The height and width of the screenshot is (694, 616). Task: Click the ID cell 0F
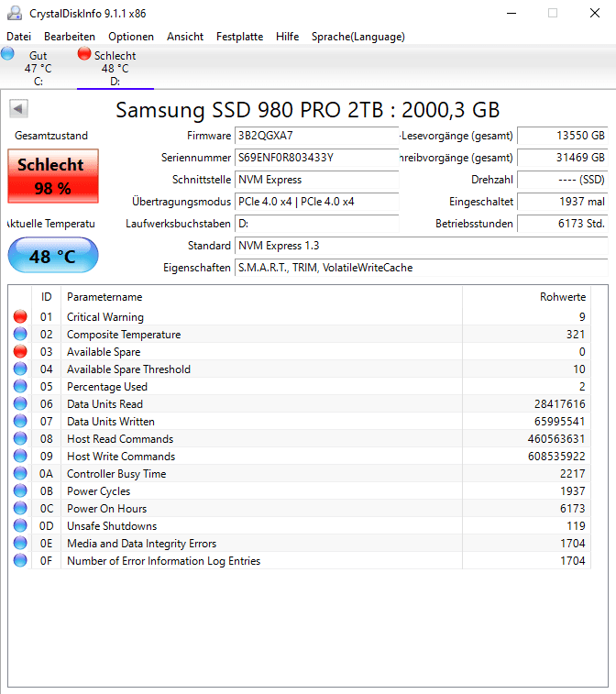pyautogui.click(x=47, y=561)
